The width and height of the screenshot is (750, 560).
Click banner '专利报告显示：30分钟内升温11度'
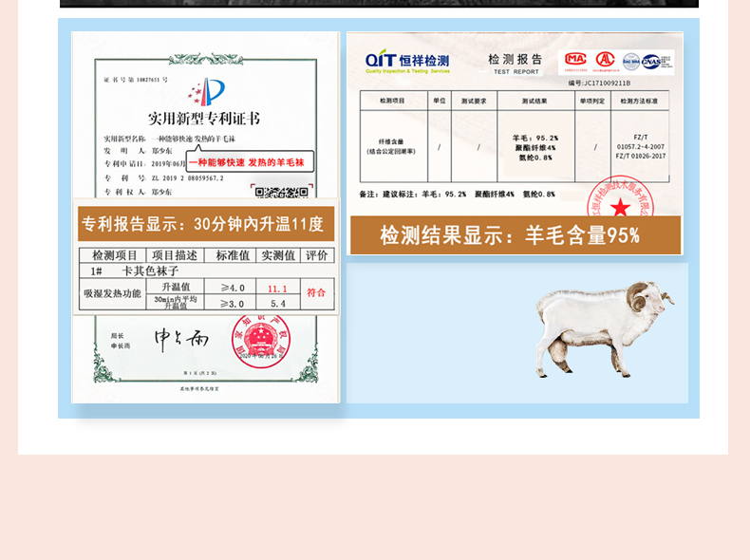click(x=206, y=224)
